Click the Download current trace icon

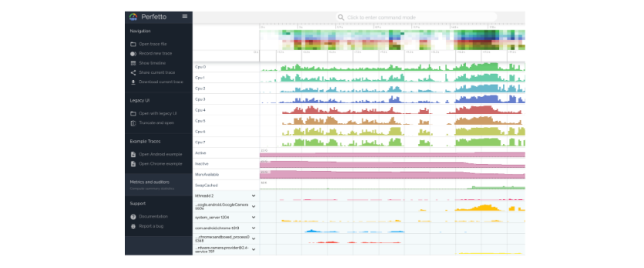tap(133, 82)
